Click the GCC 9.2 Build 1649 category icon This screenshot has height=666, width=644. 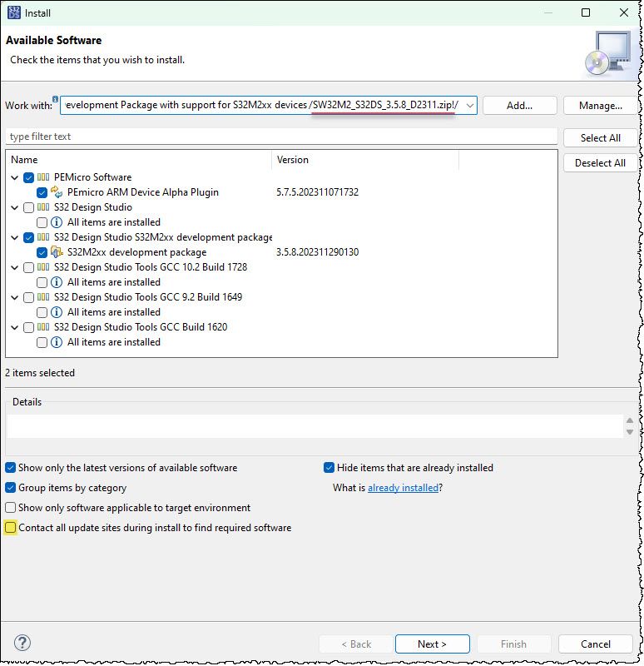[x=43, y=297]
